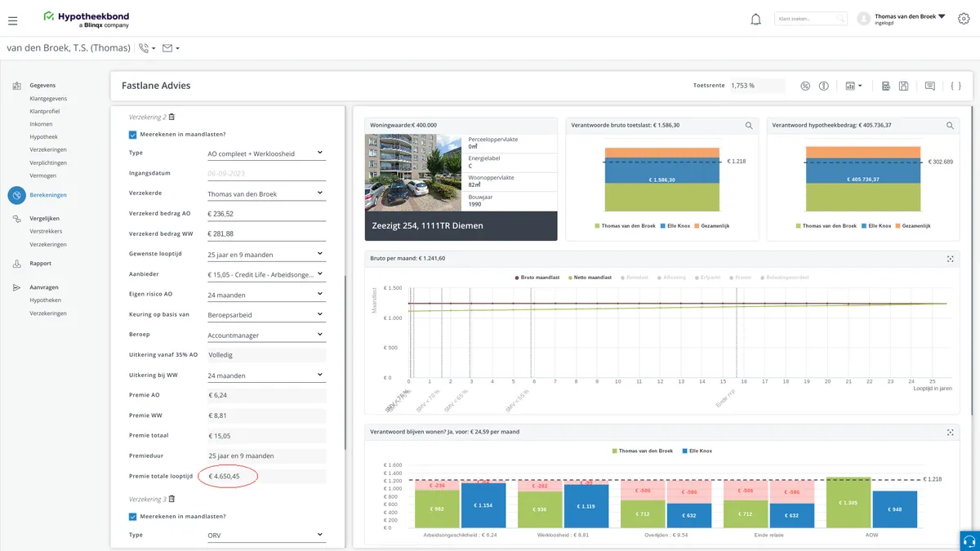Enable the Rentelast legend series
Viewport: 980px width, 551px height.
point(636,278)
